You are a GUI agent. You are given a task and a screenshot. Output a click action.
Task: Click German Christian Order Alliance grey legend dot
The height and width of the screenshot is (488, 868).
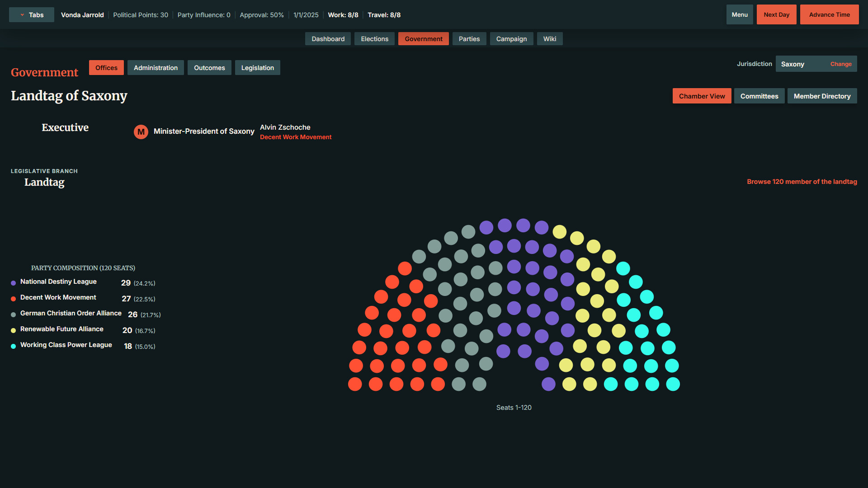point(14,314)
